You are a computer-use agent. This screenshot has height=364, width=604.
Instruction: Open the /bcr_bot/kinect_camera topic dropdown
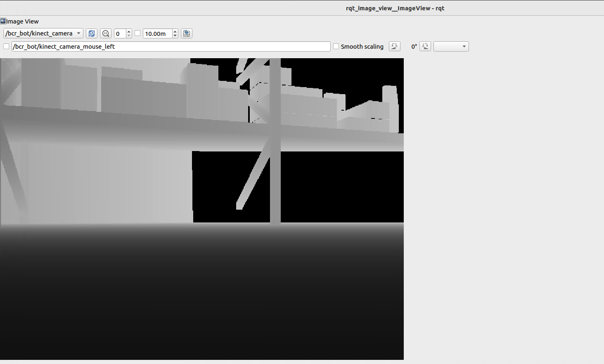pyautogui.click(x=43, y=33)
